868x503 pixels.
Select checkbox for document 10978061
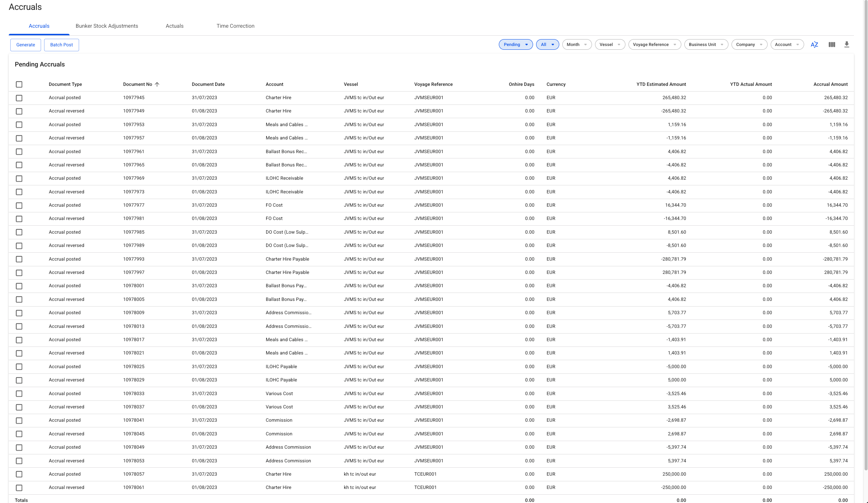coord(19,488)
